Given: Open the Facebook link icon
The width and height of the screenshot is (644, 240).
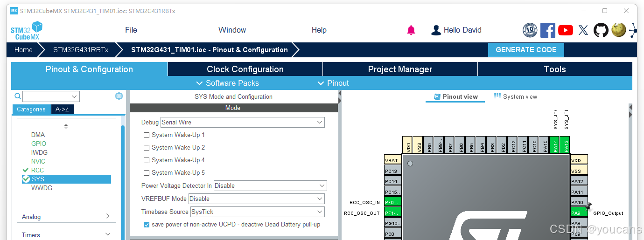Looking at the screenshot, I should 547,30.
